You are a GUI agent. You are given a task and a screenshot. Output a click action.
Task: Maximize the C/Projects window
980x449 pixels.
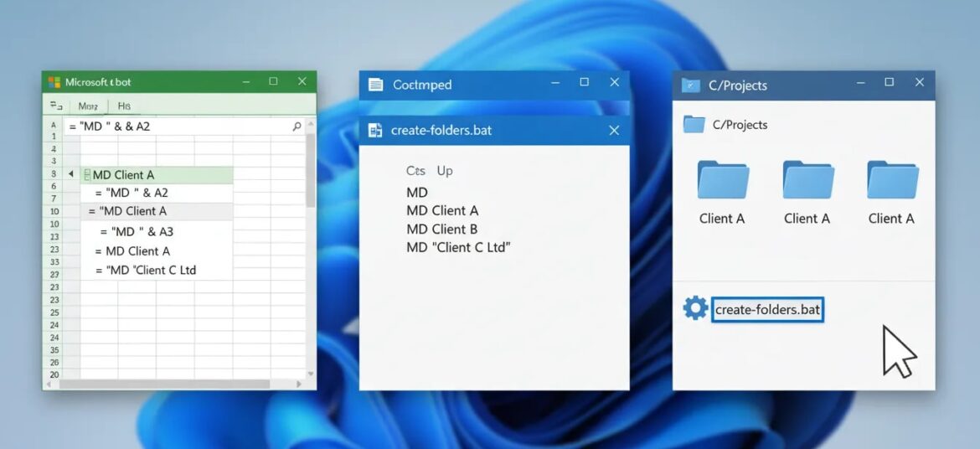(x=889, y=82)
